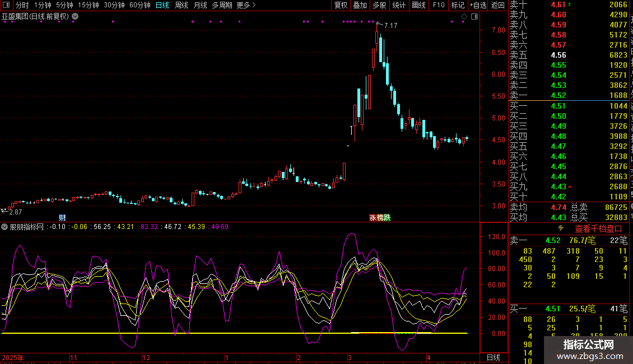Toggle the side panel icon beside the diamond

[x=474, y=17]
